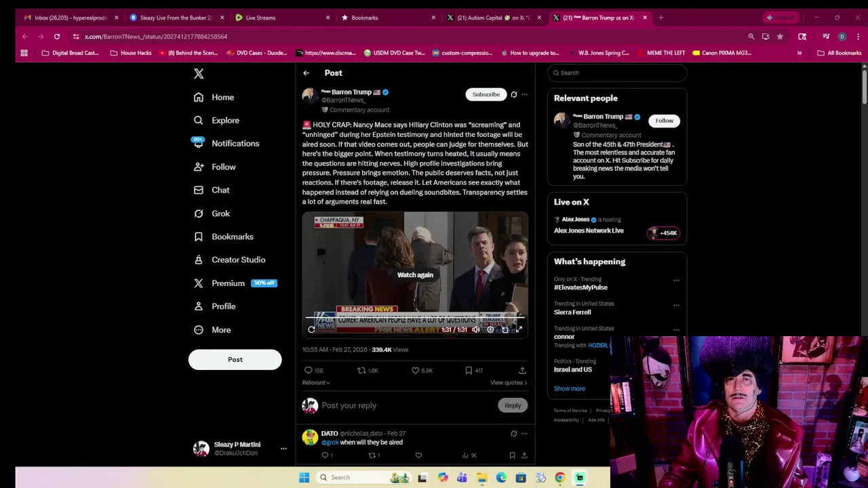Open video settings gear
Image resolution: width=868 pixels, height=488 pixels.
click(x=490, y=330)
